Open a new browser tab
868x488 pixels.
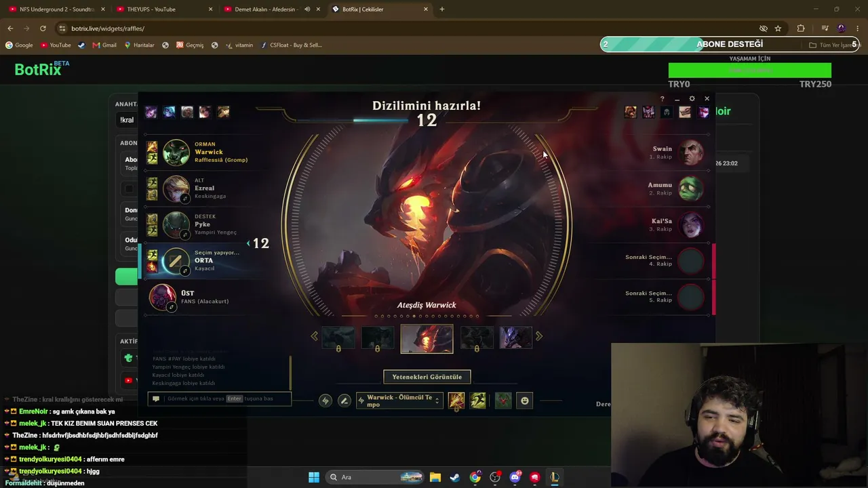[x=442, y=9]
